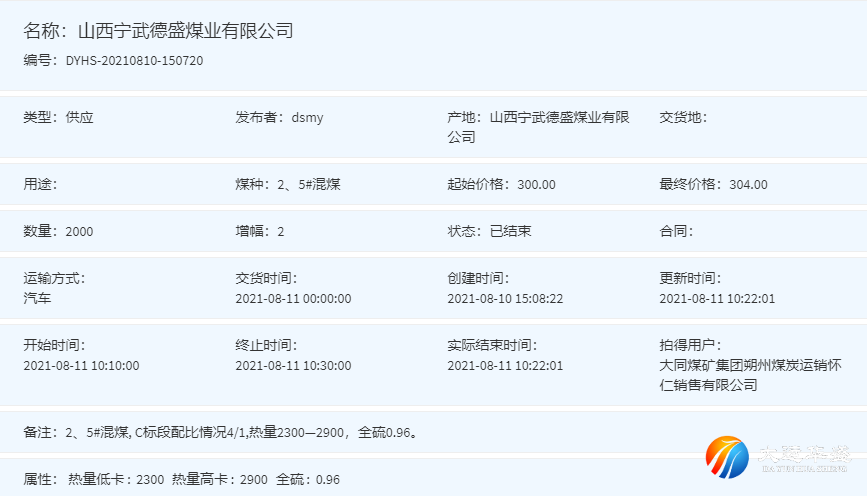Click the delivery time 2021-08-11 00:00:00
Screen dimensions: 867x496
click(293, 298)
